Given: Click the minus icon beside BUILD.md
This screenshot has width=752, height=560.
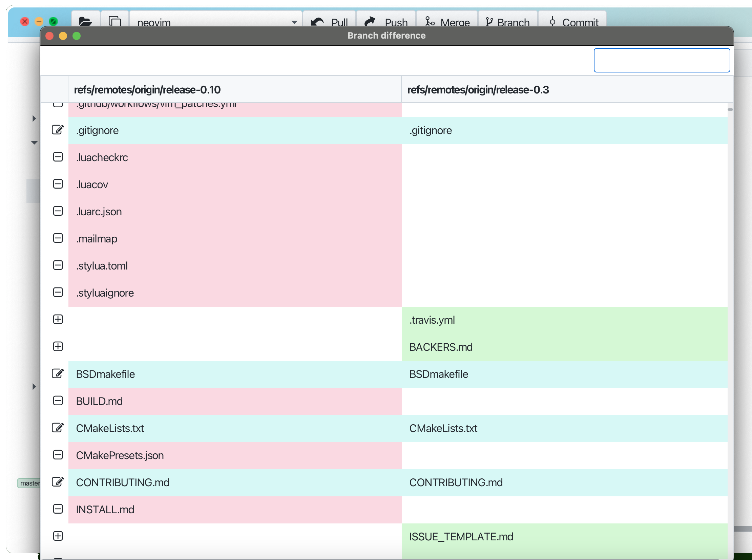Looking at the screenshot, I should [58, 401].
